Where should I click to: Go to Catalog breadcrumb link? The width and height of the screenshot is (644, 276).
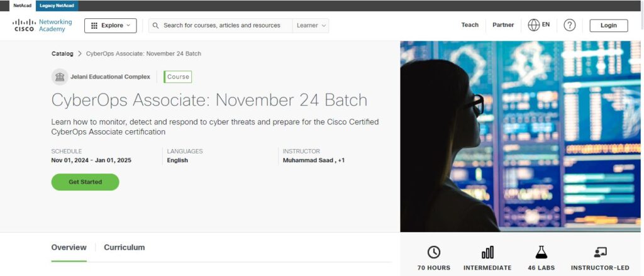(x=62, y=54)
